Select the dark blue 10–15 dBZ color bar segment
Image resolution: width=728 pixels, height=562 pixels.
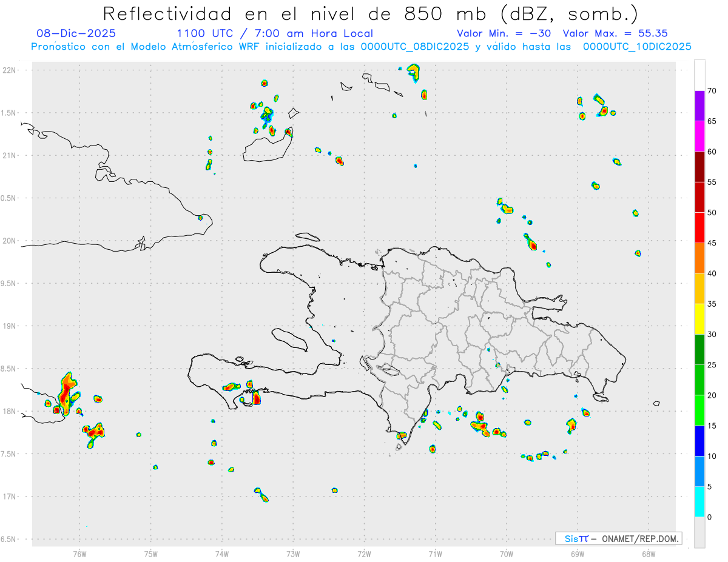point(699,441)
